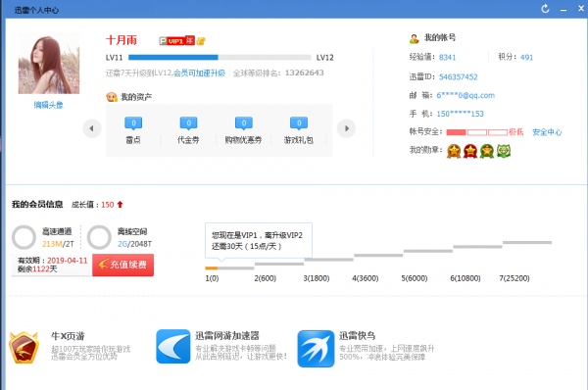The width and height of the screenshot is (588, 390).
Task: Click the orange VIP growth progress segment
Action: click(x=211, y=268)
